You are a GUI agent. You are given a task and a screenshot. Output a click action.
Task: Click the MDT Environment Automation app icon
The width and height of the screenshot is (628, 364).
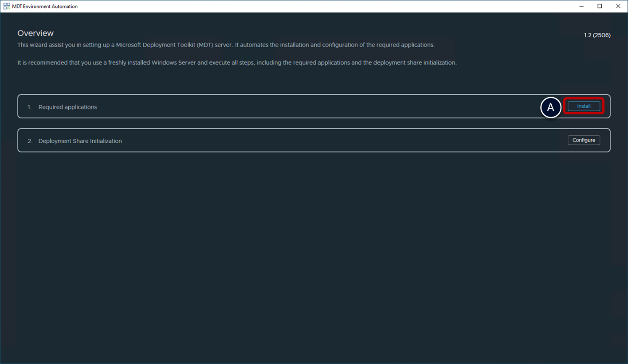(x=7, y=6)
